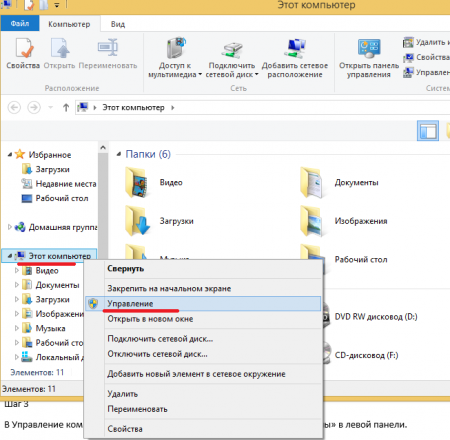Choose Добавить новый элемент в сетевое окружение

click(x=203, y=374)
